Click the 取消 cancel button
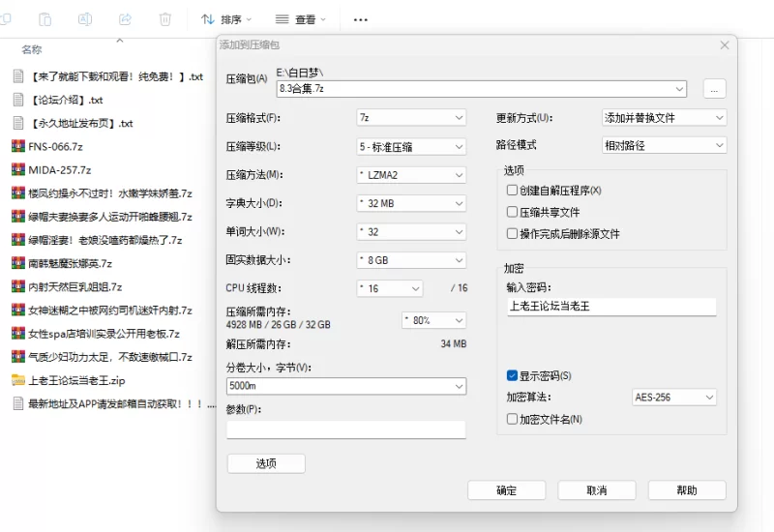Image resolution: width=774 pixels, height=532 pixels. (x=597, y=490)
